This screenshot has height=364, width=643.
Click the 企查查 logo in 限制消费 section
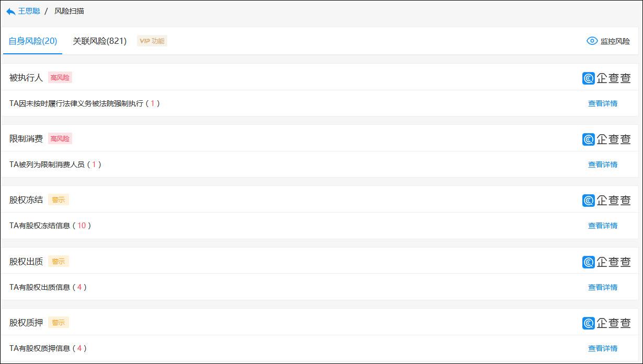tap(606, 139)
